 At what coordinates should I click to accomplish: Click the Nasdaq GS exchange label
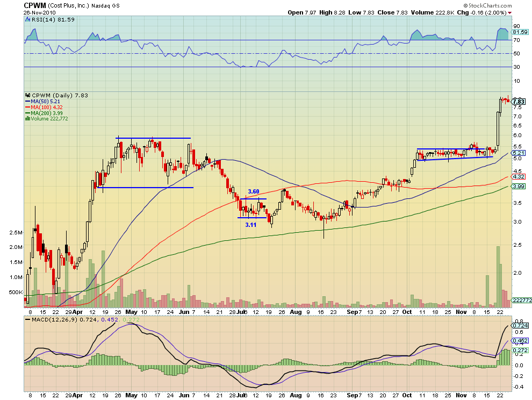pos(105,6)
